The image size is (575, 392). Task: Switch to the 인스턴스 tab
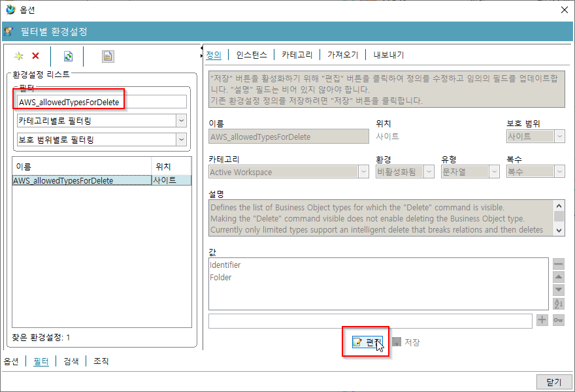coord(251,55)
